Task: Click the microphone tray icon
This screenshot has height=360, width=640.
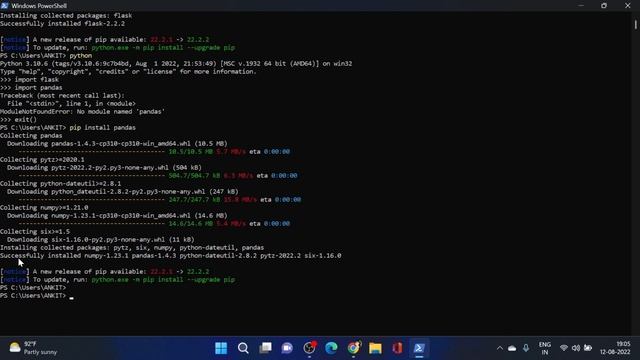Action: (x=526, y=348)
